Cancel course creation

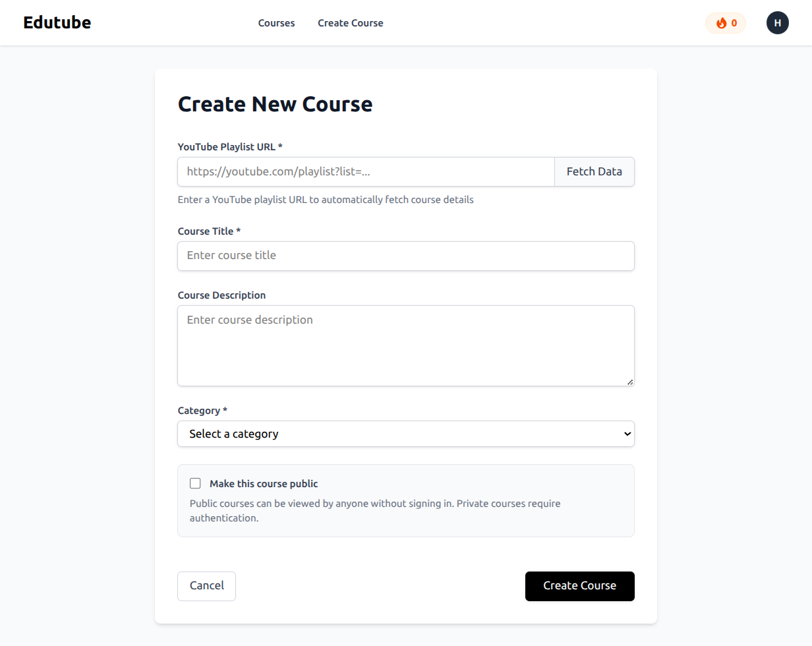(x=206, y=586)
